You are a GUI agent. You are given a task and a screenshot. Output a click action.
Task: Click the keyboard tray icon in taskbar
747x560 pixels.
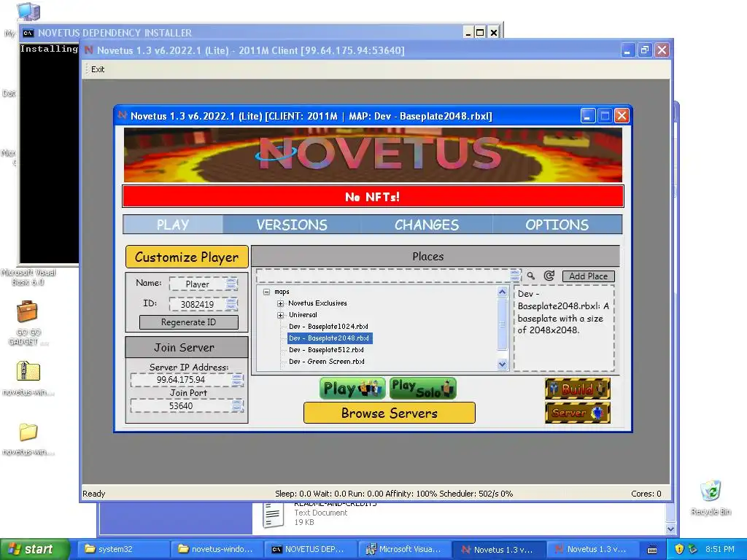click(x=652, y=550)
